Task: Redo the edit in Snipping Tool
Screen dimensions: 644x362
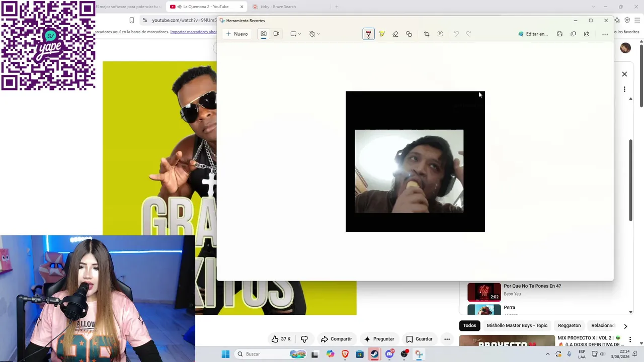Action: 468,34
